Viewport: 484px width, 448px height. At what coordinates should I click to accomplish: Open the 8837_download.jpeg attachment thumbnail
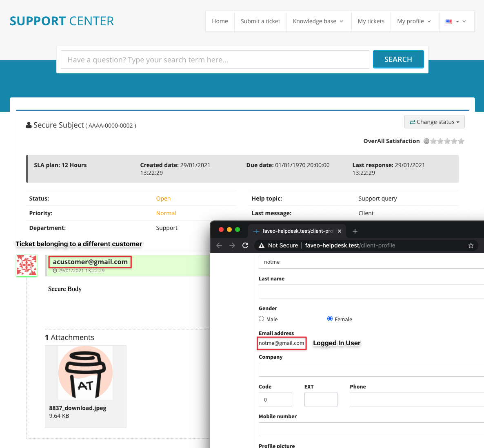pyautogui.click(x=85, y=372)
